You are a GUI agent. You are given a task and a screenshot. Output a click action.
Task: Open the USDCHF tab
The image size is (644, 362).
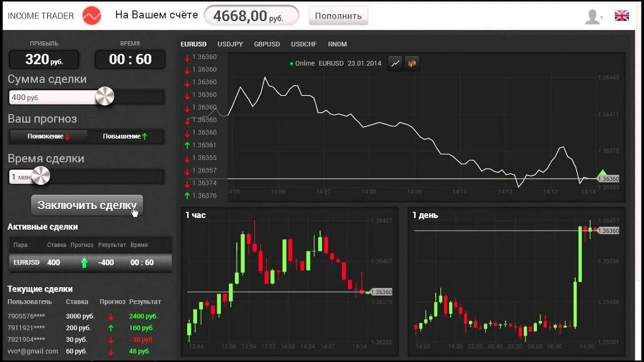pos(304,44)
